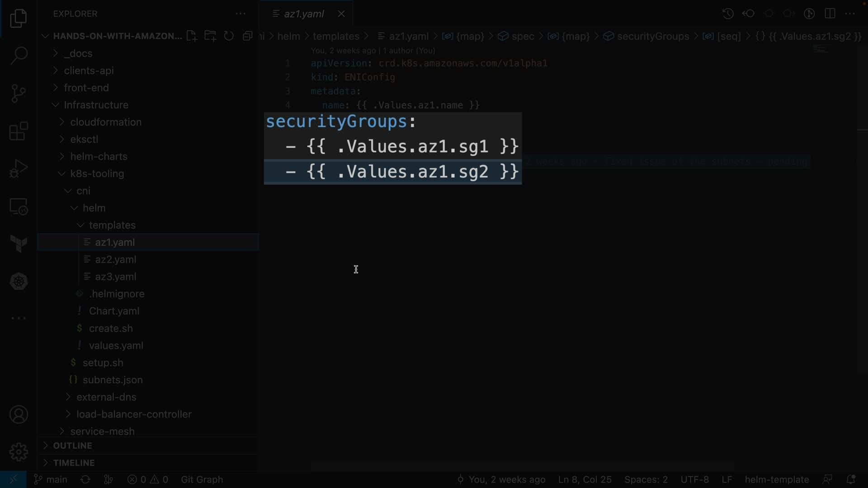Screen dimensions: 868x488
Task: Click the New File icon in explorer
Action: [x=191, y=36]
